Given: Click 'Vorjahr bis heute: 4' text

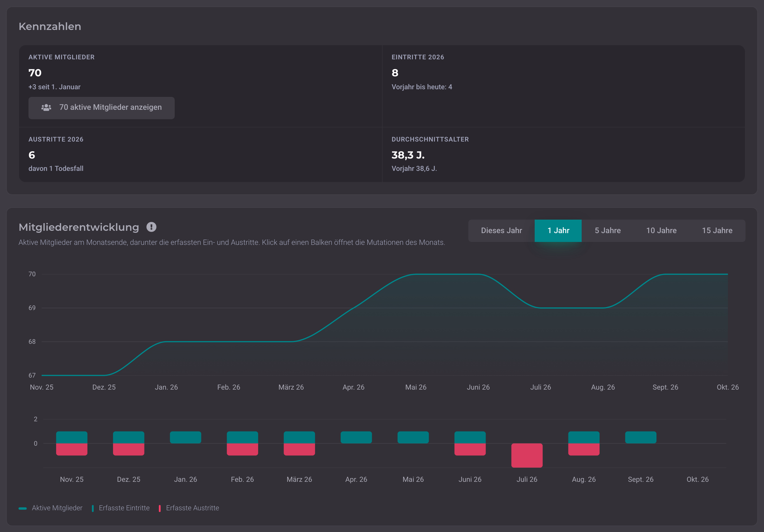Looking at the screenshot, I should pos(422,87).
